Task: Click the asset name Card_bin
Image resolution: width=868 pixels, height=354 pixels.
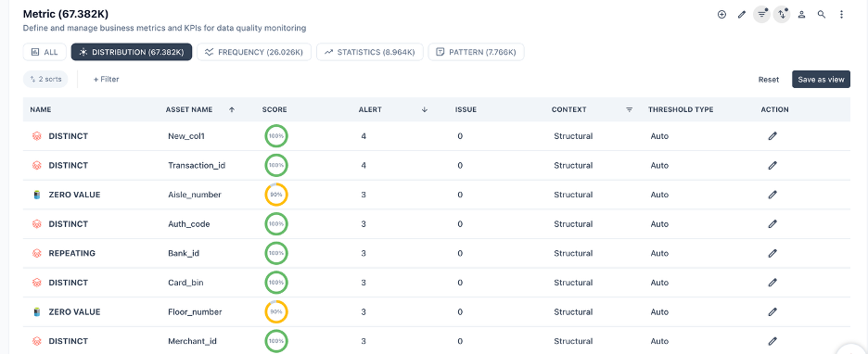Action: 186,283
